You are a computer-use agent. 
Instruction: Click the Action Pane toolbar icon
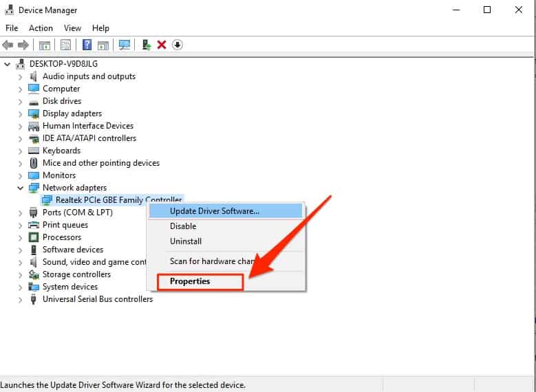coord(103,45)
